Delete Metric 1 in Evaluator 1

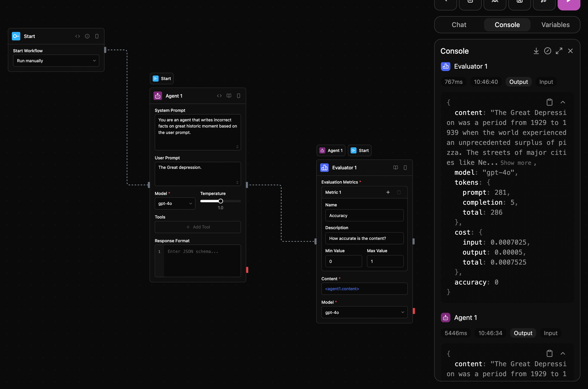399,192
